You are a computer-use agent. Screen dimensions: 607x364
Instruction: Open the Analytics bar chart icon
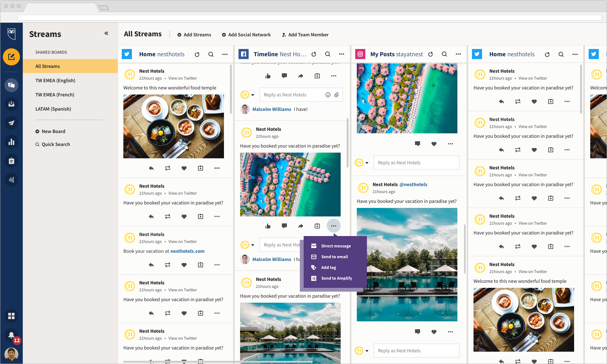(11, 142)
